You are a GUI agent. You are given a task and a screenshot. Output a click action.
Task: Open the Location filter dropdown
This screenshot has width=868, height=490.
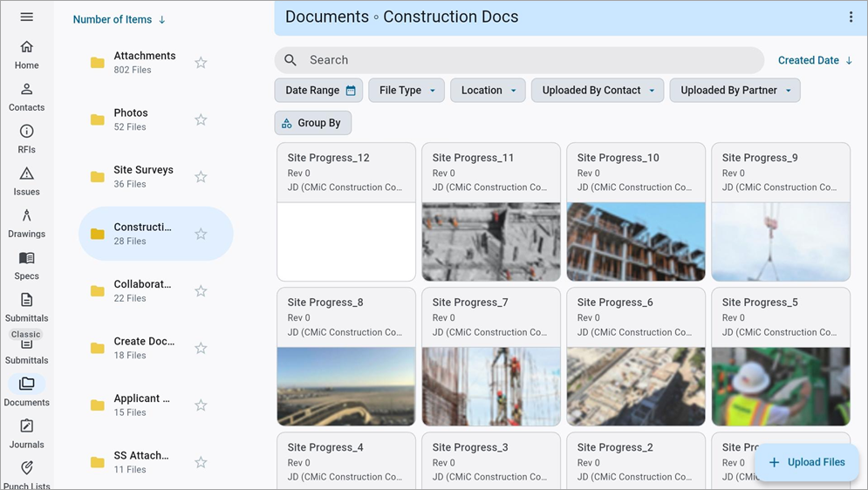click(x=488, y=90)
